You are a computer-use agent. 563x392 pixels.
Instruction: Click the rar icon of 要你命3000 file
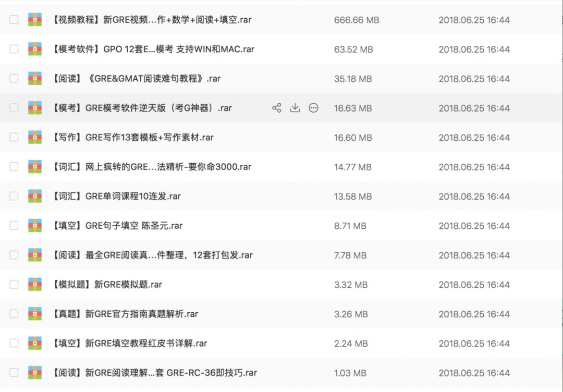[35, 167]
